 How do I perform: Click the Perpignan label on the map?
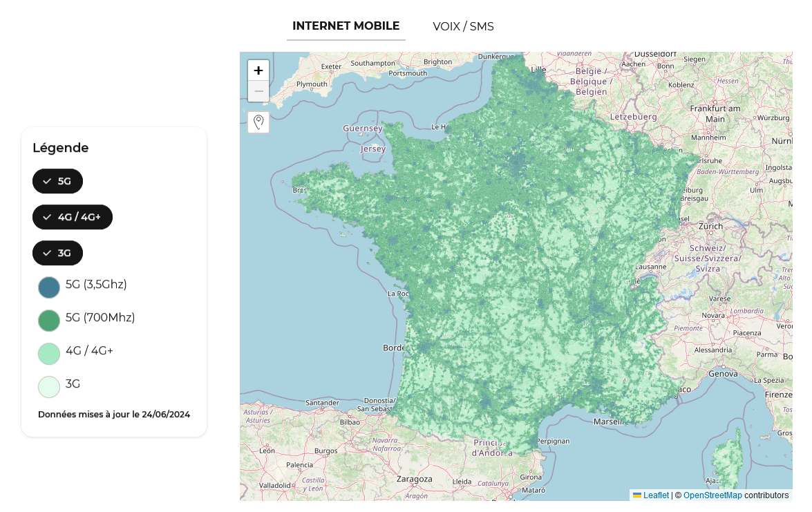(x=553, y=441)
